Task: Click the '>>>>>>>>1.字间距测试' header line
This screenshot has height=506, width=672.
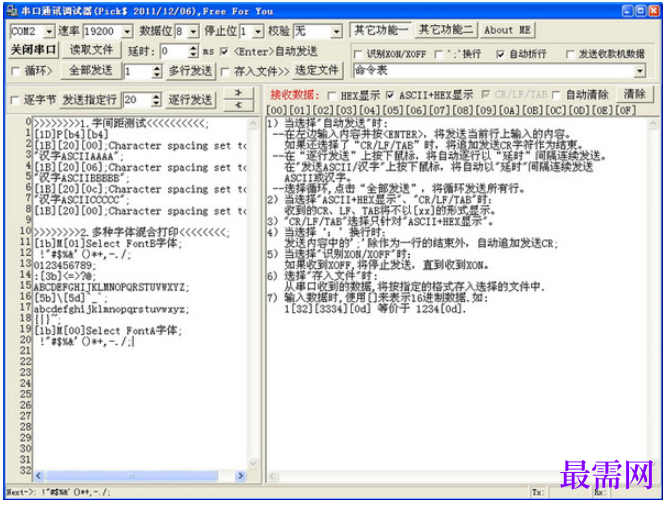Action: [x=121, y=124]
